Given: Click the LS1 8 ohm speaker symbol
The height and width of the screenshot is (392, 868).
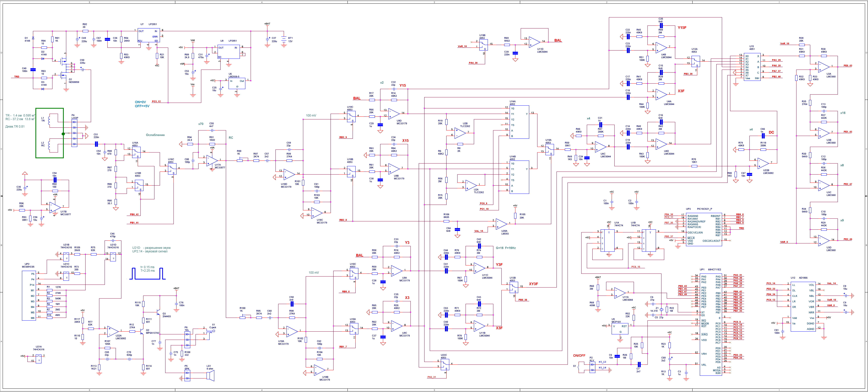Looking at the screenshot, I should coord(210,375).
